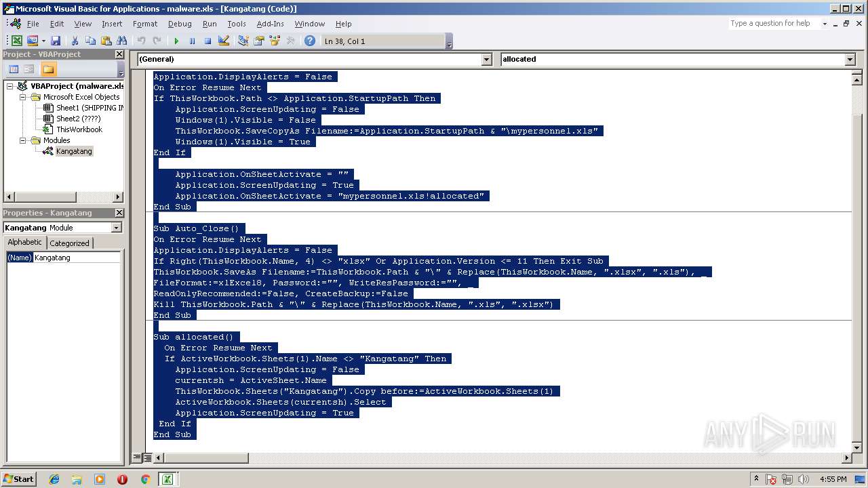Click the View Code icon in Project panel

coord(14,69)
